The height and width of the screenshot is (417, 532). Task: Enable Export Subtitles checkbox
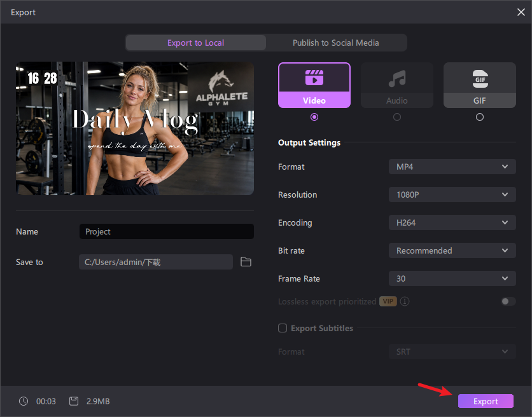click(x=283, y=328)
